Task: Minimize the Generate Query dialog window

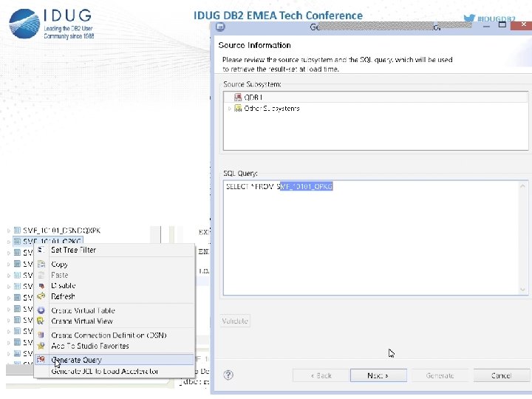Action: 486,26
